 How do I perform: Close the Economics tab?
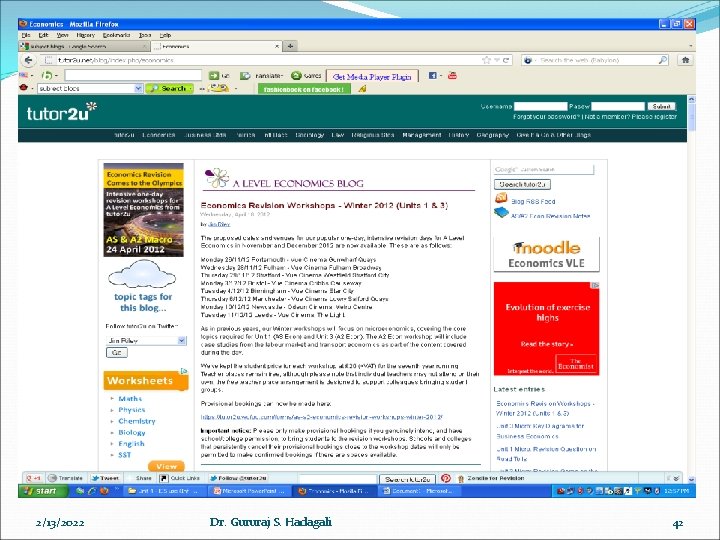point(277,46)
